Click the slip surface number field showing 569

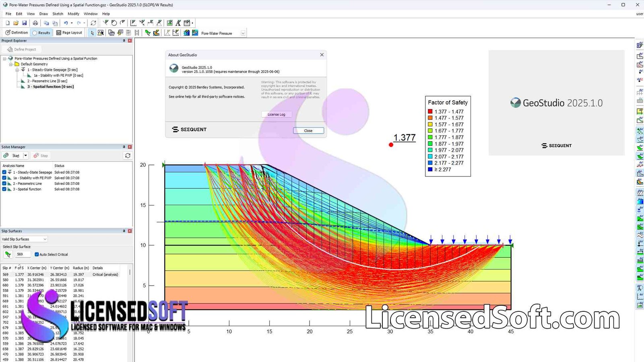pos(23,254)
